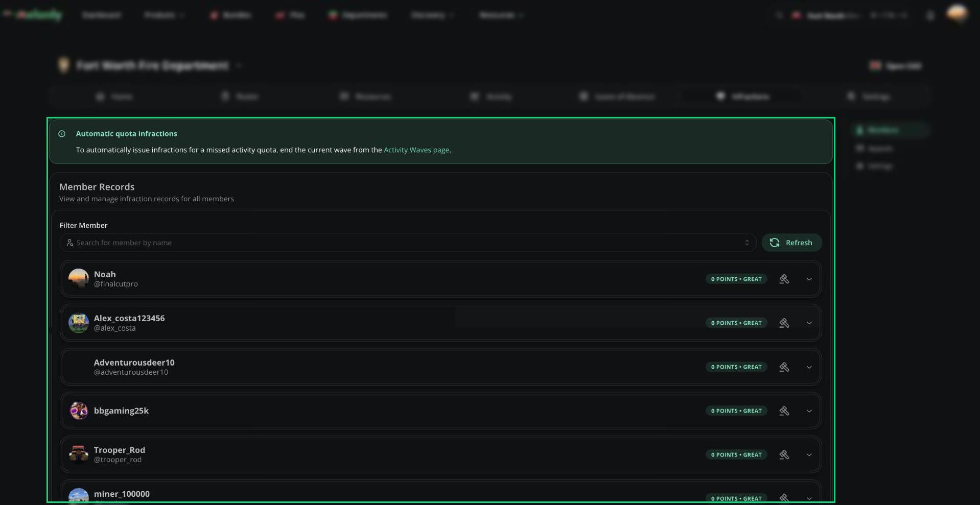
Task: Expand the Alex_costa123456 member row
Action: coord(809,323)
